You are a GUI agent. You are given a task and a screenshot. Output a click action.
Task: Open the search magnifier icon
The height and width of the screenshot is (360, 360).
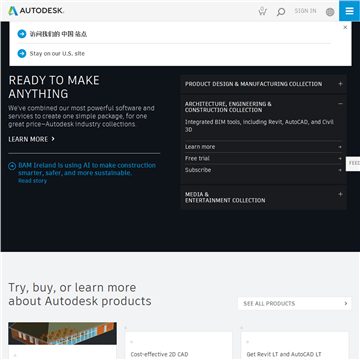pyautogui.click(x=281, y=12)
